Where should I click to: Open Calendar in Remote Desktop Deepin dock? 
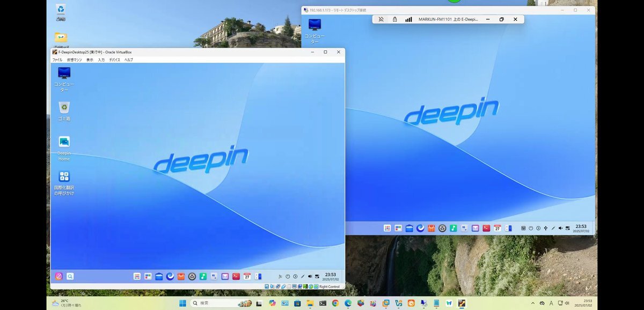(x=497, y=228)
